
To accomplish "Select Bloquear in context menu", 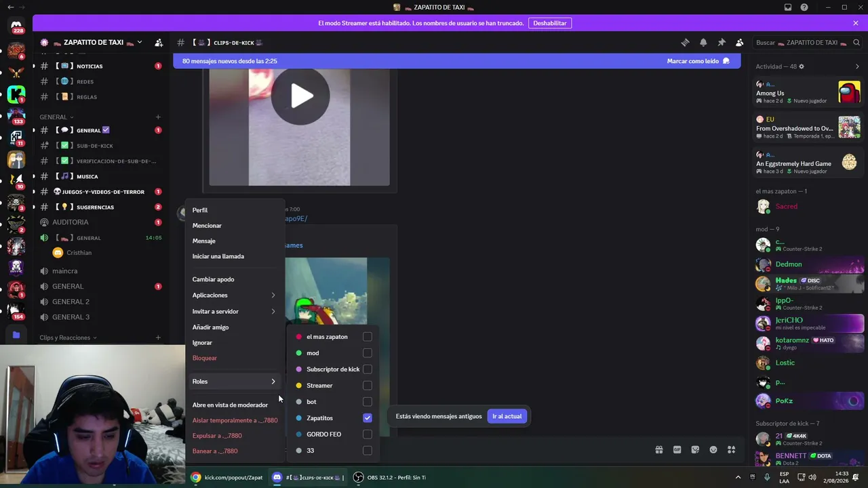I will (x=234, y=358).
